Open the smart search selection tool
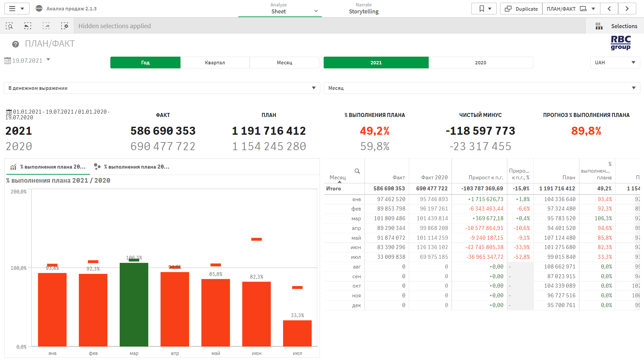The image size is (644, 362). coord(9,26)
